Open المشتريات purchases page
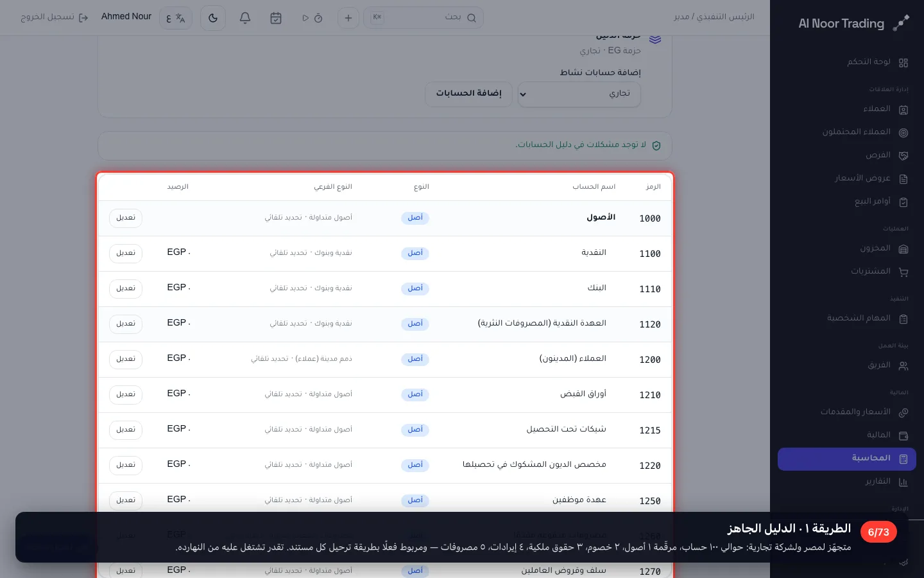Screen dimensions: 924x578 point(847,272)
